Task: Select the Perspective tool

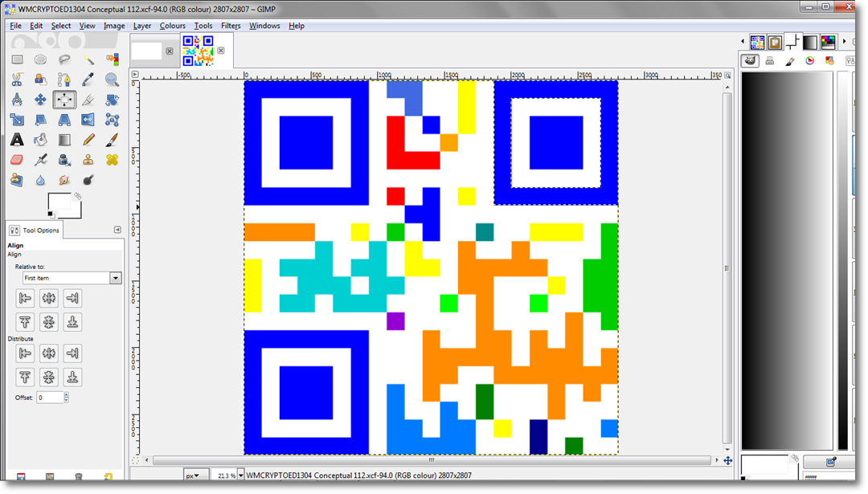Action: coord(64,120)
